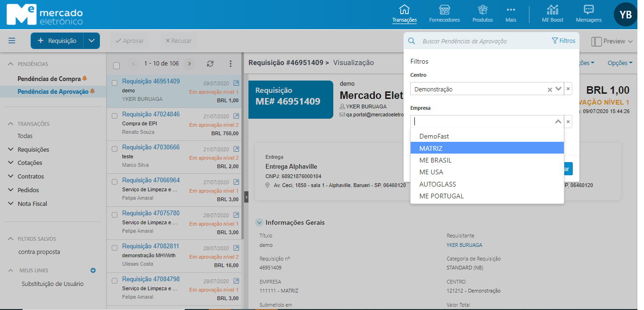Collapse the Informações Gerais section
644x310 pixels.
[x=259, y=222]
